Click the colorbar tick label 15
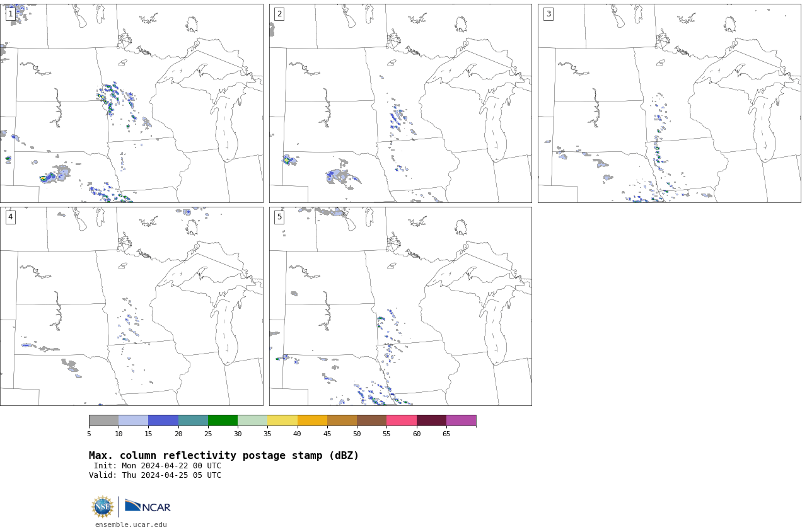The width and height of the screenshot is (807, 532). (148, 434)
